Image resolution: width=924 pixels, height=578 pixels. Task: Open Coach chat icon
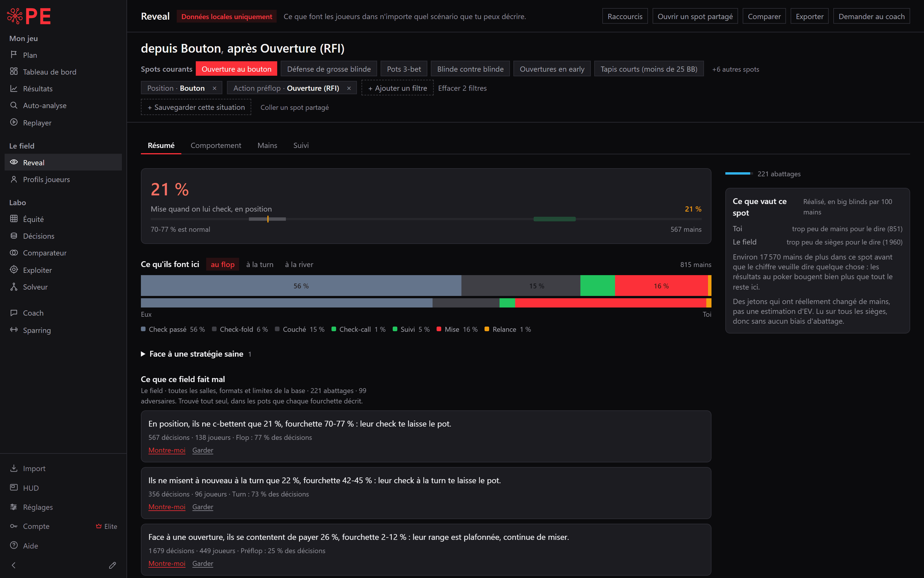[14, 313]
